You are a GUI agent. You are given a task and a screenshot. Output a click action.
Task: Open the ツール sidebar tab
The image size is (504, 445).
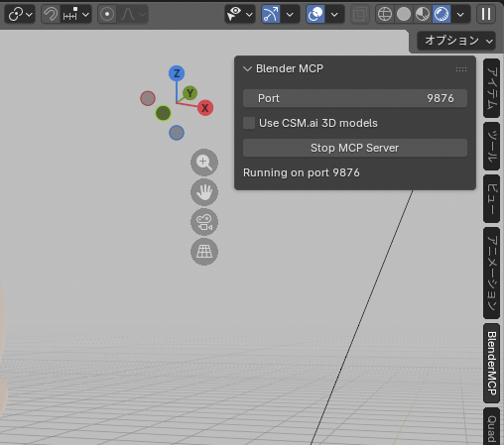coord(491,147)
